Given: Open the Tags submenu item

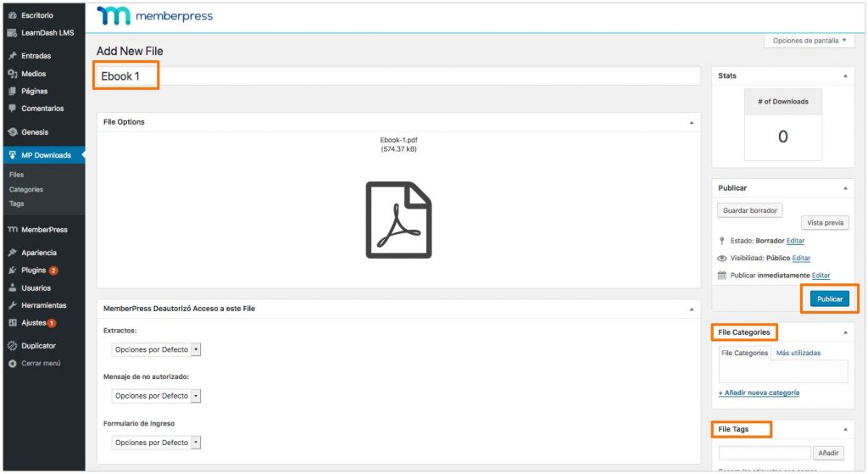Looking at the screenshot, I should point(17,204).
